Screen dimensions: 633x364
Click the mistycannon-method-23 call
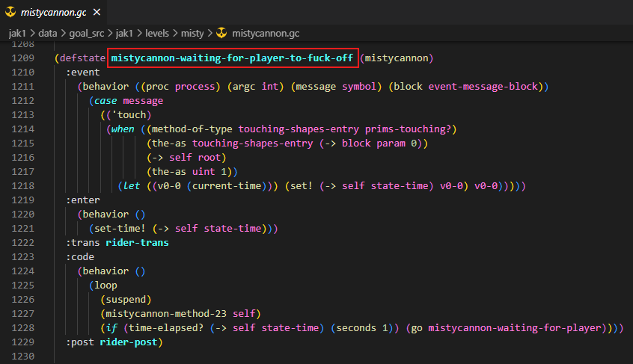tap(166, 314)
